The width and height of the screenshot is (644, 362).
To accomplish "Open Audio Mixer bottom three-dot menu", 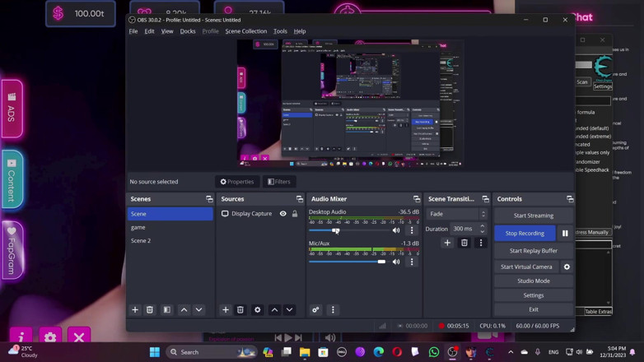I will (x=333, y=310).
